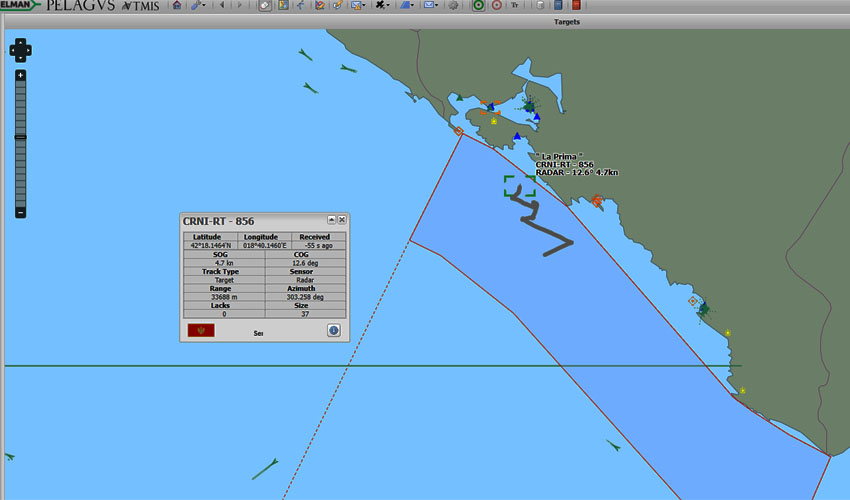Select the green bracketed radar target on map
Image resolution: width=850 pixels, height=500 pixels.
click(519, 187)
